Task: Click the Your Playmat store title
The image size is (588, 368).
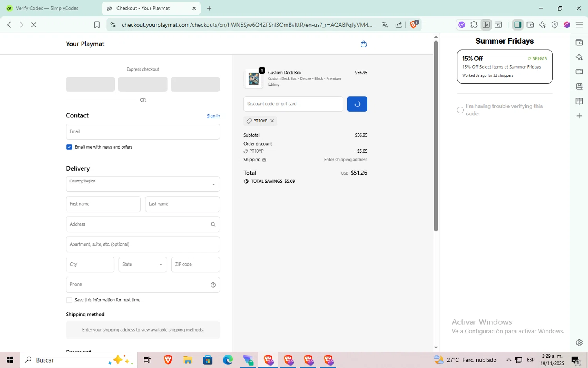Action: point(85,44)
